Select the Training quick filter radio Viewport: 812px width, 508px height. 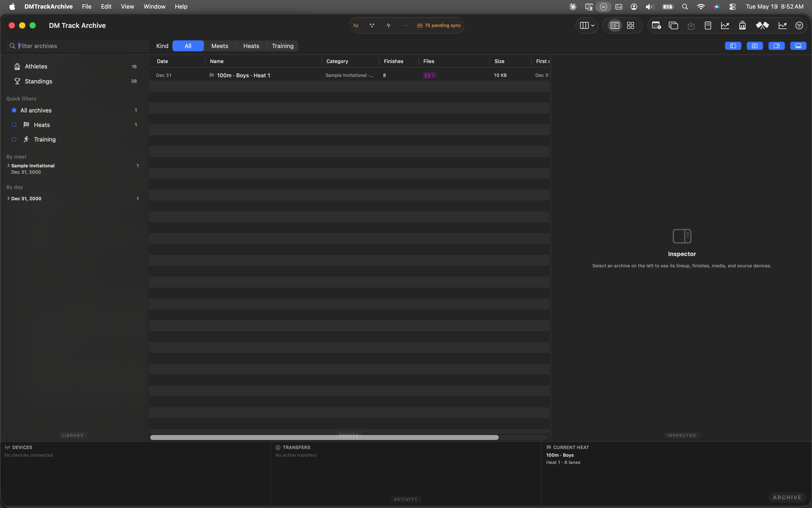(x=14, y=139)
